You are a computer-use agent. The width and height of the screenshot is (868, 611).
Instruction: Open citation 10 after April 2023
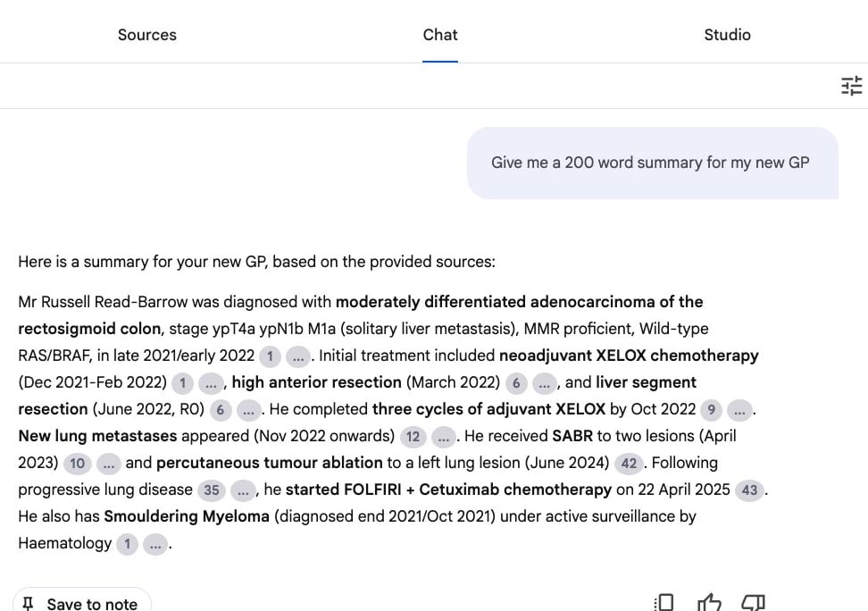point(78,463)
